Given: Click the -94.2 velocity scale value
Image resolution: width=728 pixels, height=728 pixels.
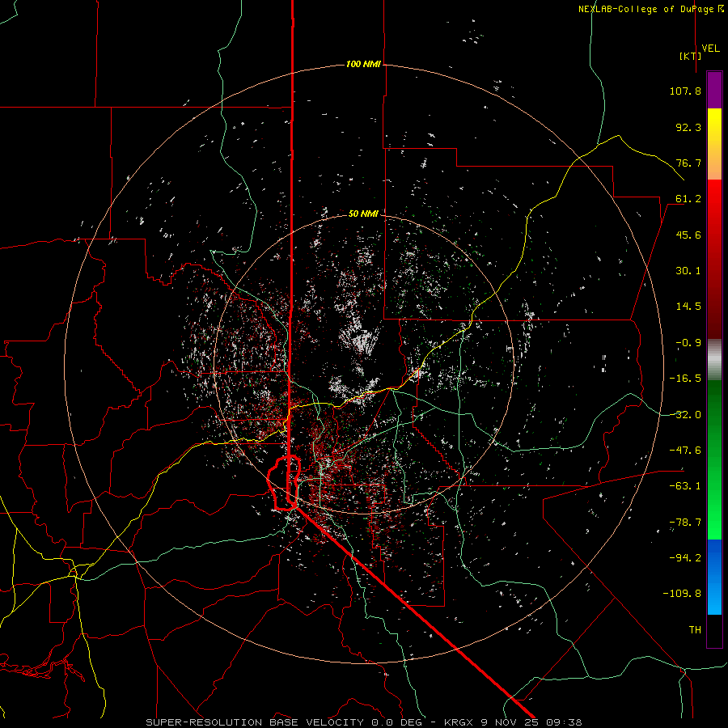Looking at the screenshot, I should (x=685, y=558).
